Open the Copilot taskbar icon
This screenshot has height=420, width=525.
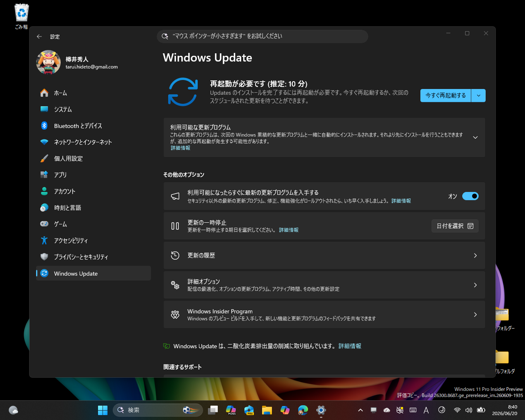click(285, 410)
